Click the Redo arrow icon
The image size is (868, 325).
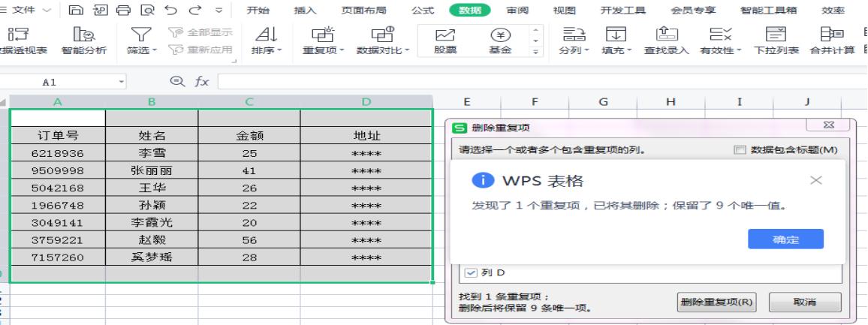click(x=195, y=10)
